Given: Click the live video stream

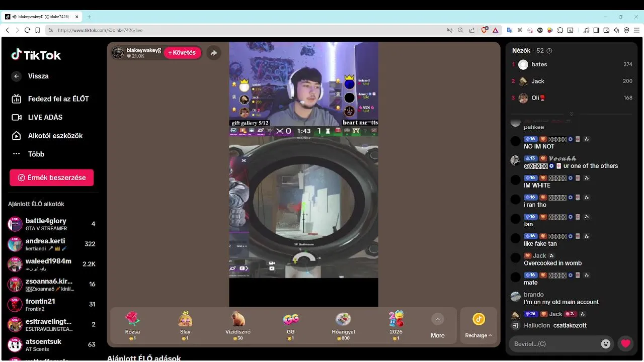Looking at the screenshot, I should point(303,174).
